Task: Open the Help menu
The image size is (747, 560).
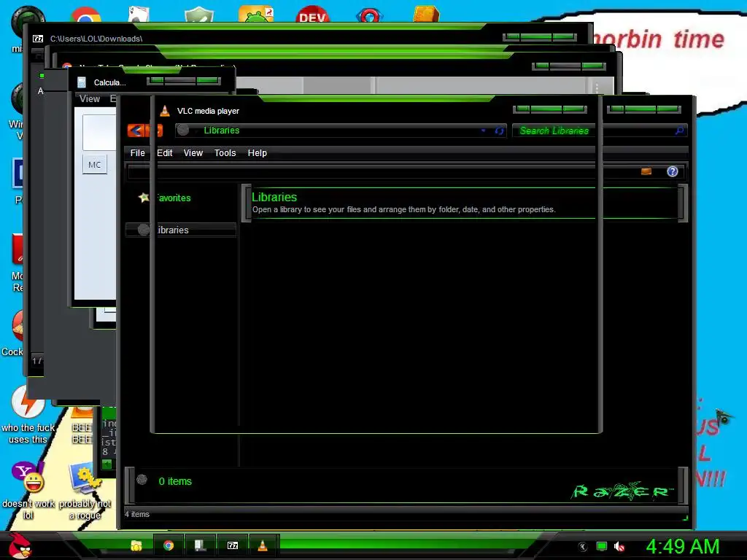Action: click(258, 153)
